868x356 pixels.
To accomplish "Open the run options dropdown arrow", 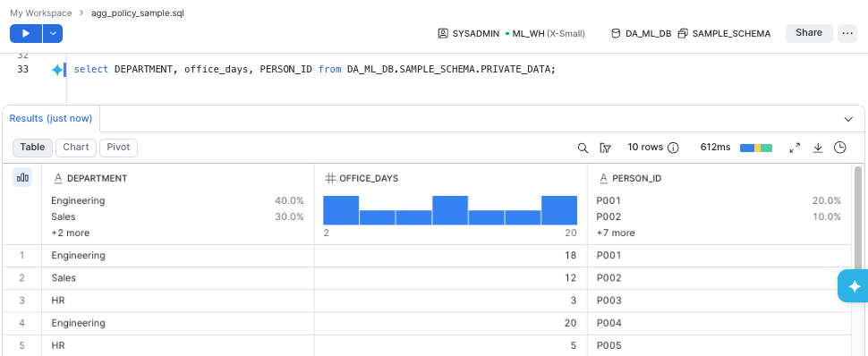I will tap(53, 33).
